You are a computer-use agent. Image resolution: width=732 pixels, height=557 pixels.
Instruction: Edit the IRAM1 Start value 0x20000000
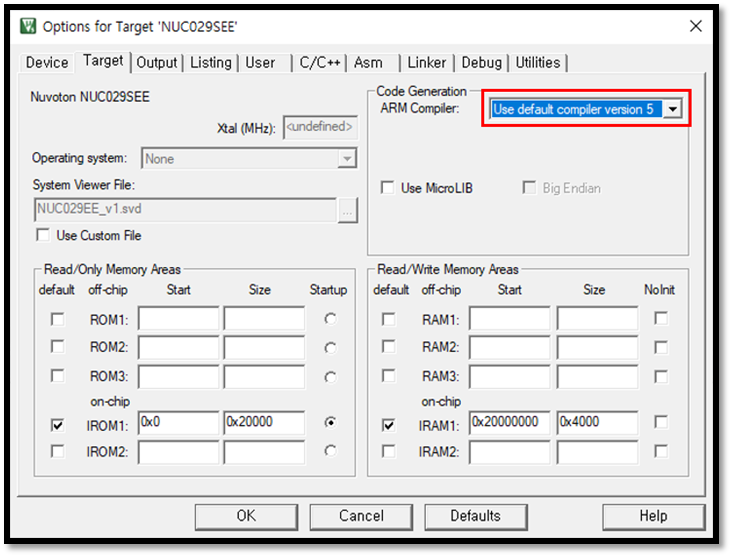coord(510,423)
